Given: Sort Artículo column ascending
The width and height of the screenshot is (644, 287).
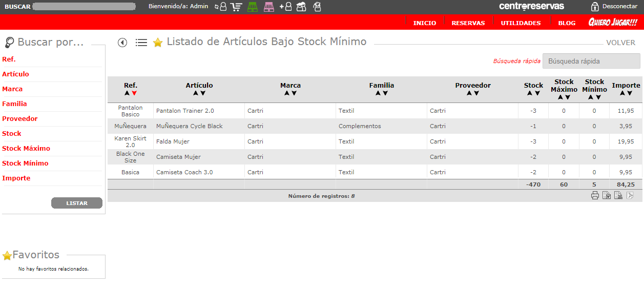Looking at the screenshot, I should (x=196, y=93).
